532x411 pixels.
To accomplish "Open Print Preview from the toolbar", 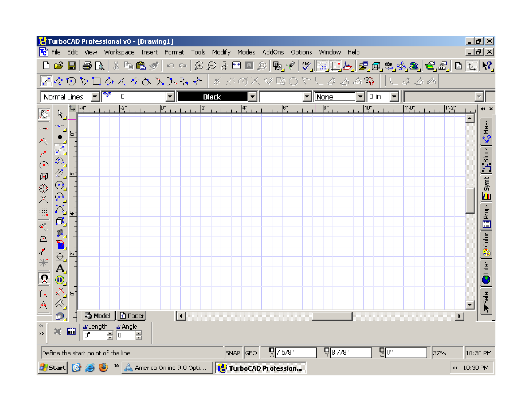I will [x=100, y=66].
